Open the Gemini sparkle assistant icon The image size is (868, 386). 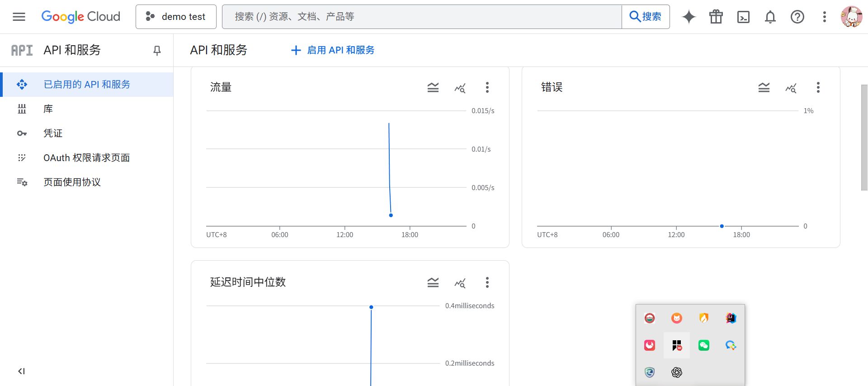689,17
